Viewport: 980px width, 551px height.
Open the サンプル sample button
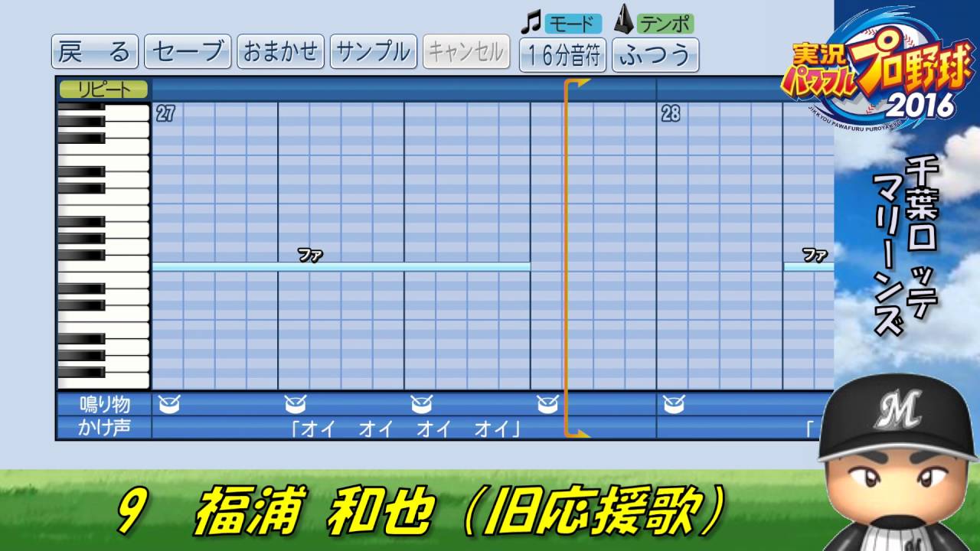coord(373,52)
